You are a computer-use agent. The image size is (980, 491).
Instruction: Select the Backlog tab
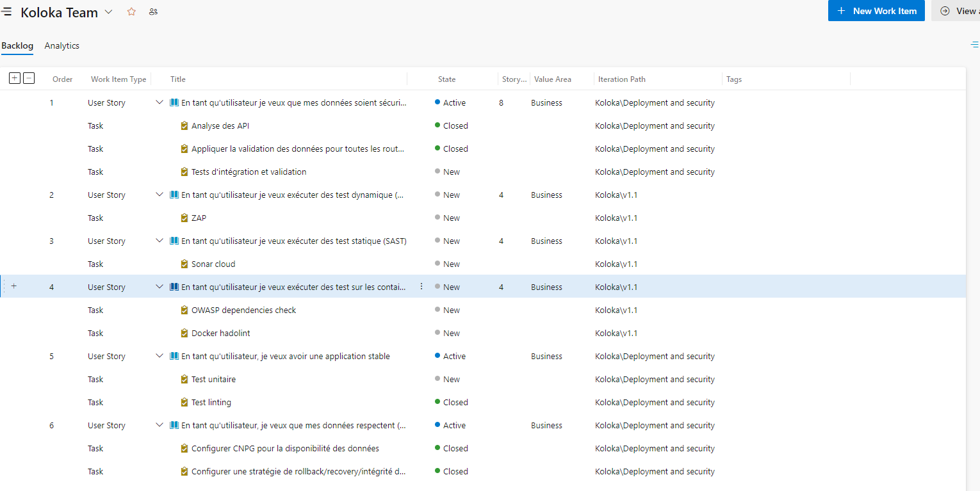17,45
